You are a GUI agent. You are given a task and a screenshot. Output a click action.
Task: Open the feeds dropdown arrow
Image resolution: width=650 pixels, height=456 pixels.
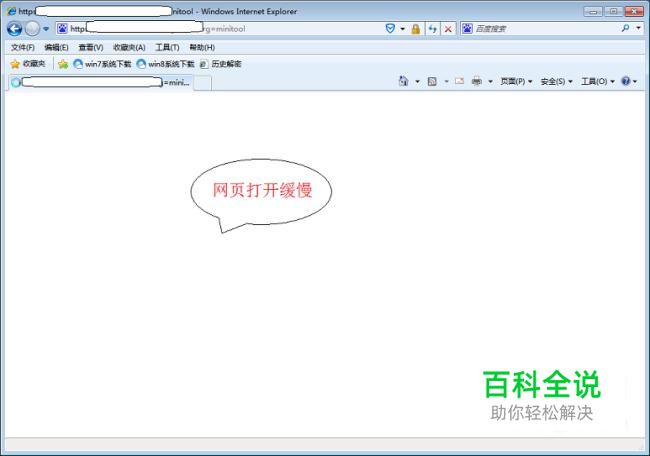click(446, 81)
